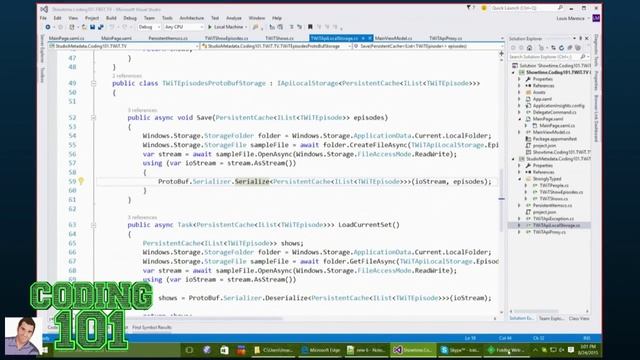Click the user account badge icon
The width and height of the screenshot is (640, 360).
click(596, 18)
